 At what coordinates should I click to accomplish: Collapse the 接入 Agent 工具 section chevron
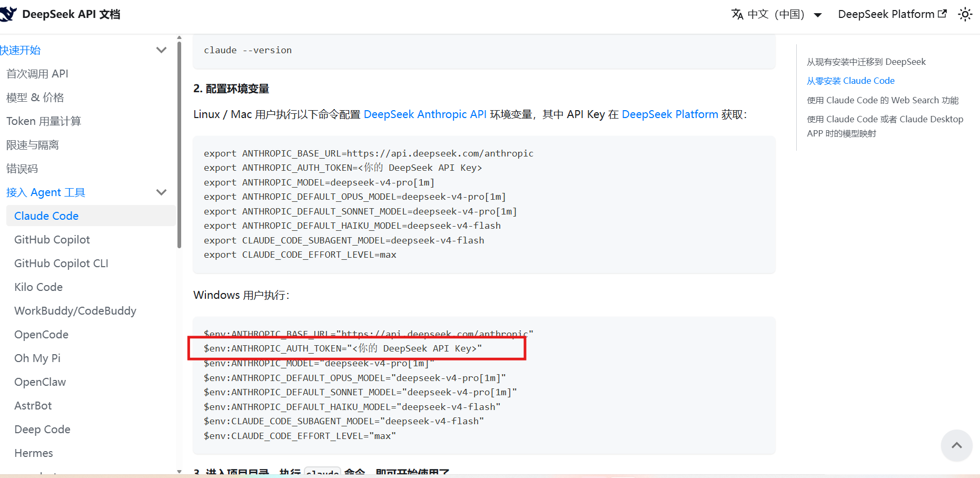162,192
